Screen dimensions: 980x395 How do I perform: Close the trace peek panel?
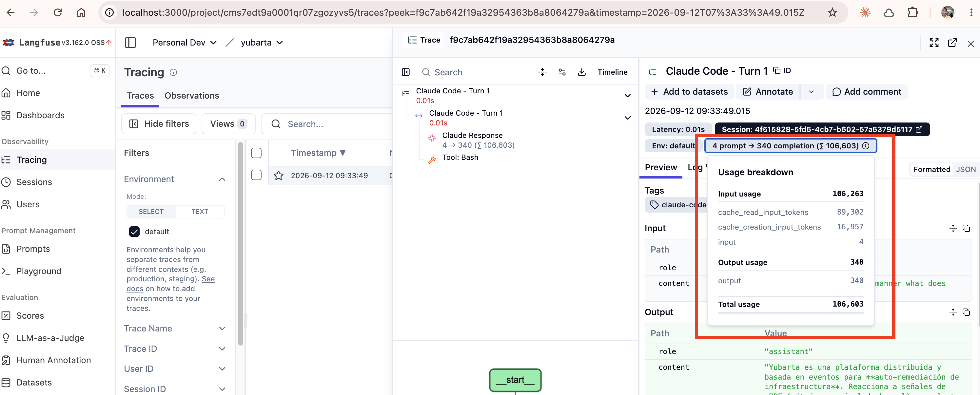click(x=970, y=43)
